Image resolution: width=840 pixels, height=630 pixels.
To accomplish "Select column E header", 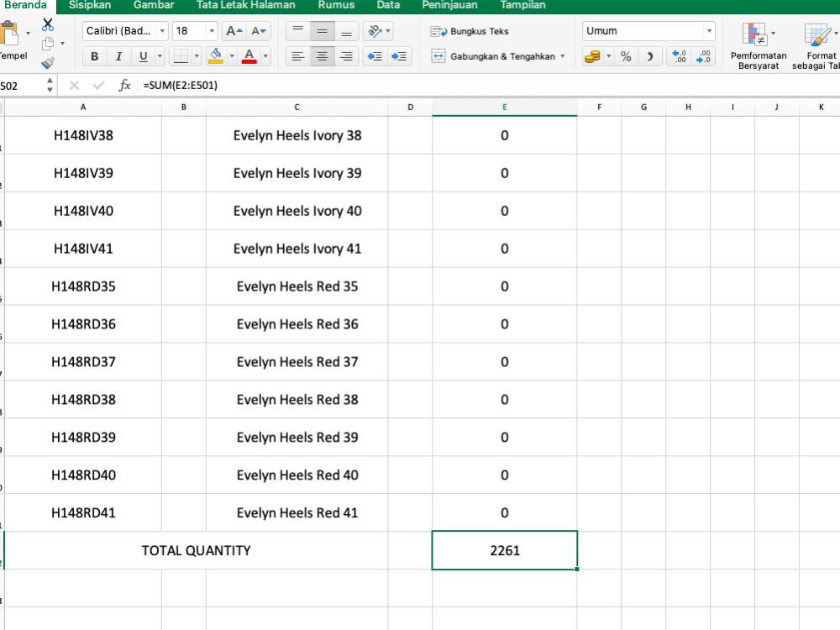I will (505, 108).
